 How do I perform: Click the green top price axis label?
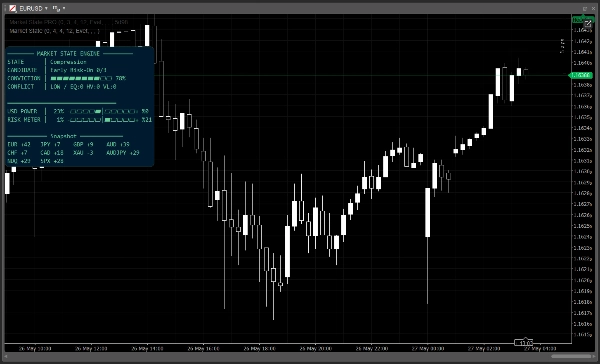[x=582, y=20]
